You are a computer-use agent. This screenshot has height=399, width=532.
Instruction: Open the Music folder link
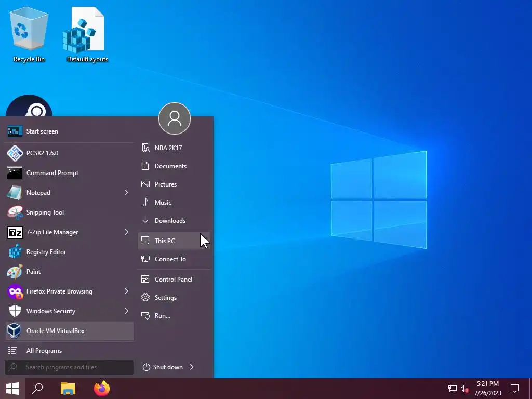(174, 203)
